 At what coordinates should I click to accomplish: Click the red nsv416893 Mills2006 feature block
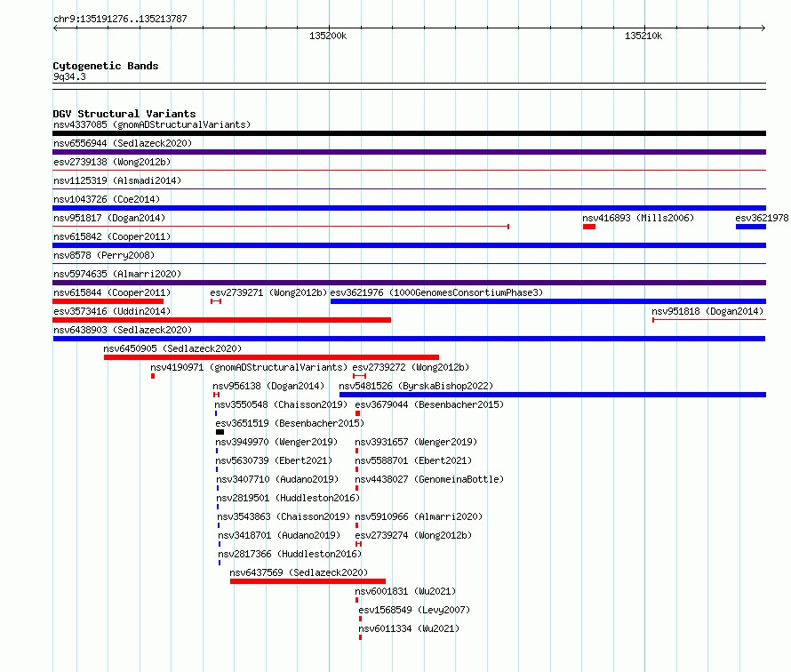click(x=589, y=227)
